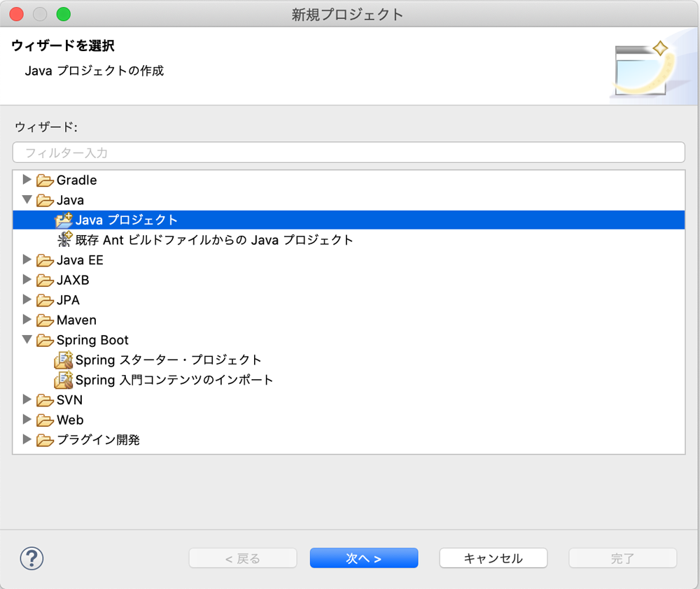This screenshot has height=589, width=700.
Task: Click the Spring スターター・プロジェクト icon
Action: 64,360
